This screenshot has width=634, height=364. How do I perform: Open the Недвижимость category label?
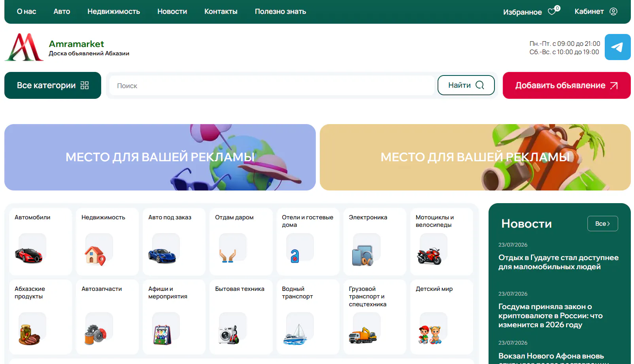coord(103,217)
